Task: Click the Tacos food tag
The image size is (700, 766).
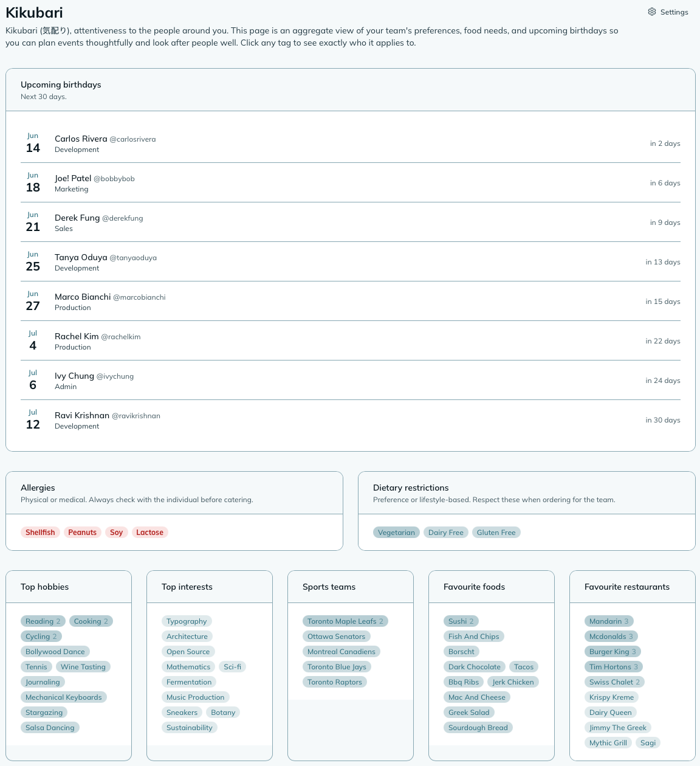Action: coord(524,667)
